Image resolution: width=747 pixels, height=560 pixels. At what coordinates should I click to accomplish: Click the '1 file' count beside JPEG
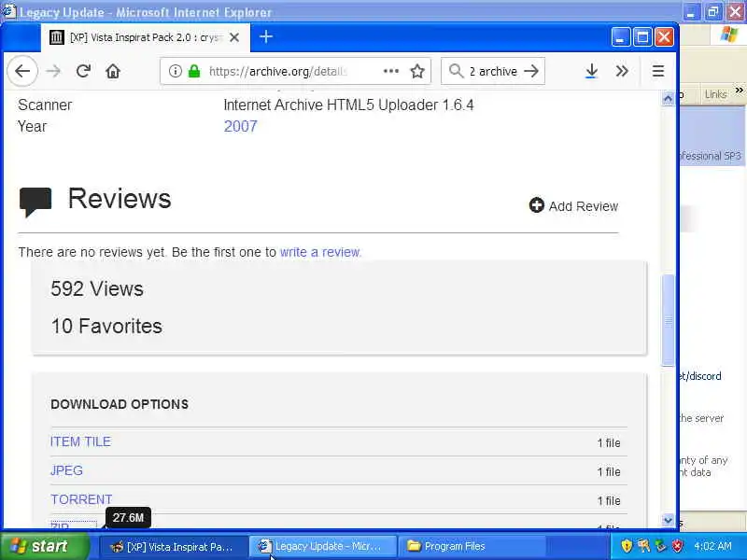(609, 471)
